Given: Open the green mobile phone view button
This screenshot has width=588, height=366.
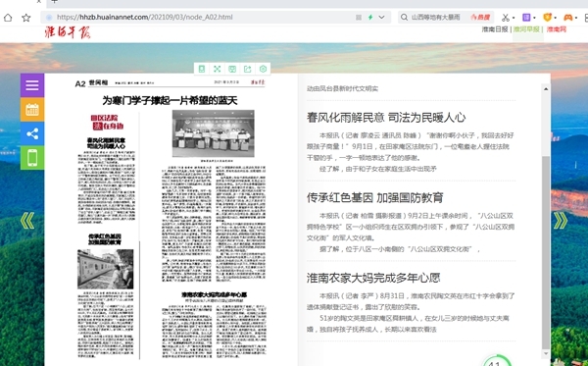Looking at the screenshot, I should [x=32, y=158].
